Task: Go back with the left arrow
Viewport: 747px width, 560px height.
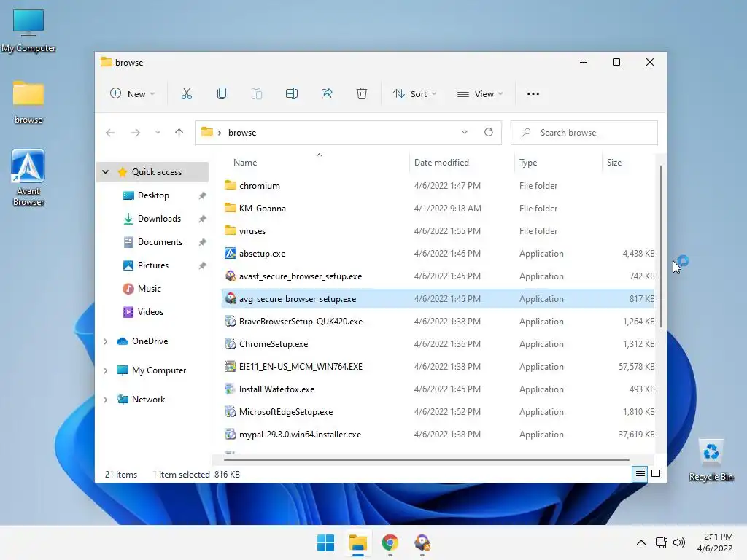Action: point(110,133)
